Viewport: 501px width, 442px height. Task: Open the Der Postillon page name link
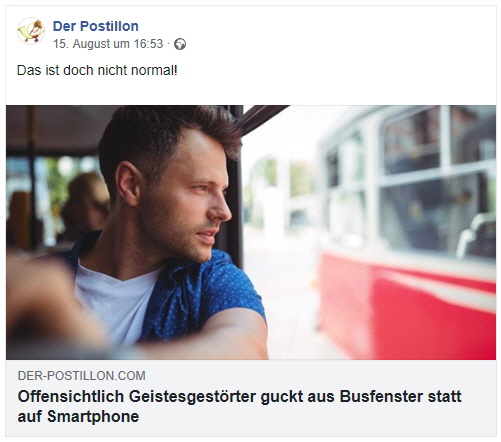pos(96,26)
